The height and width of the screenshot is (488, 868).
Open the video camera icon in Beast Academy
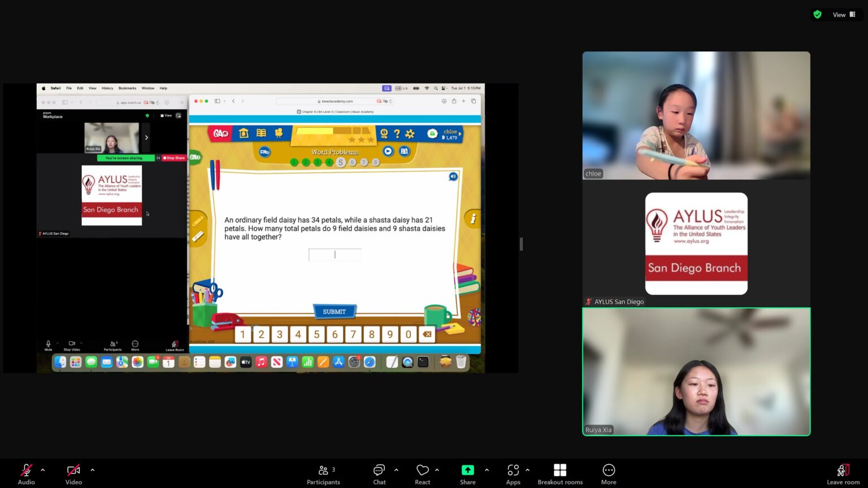tap(279, 133)
